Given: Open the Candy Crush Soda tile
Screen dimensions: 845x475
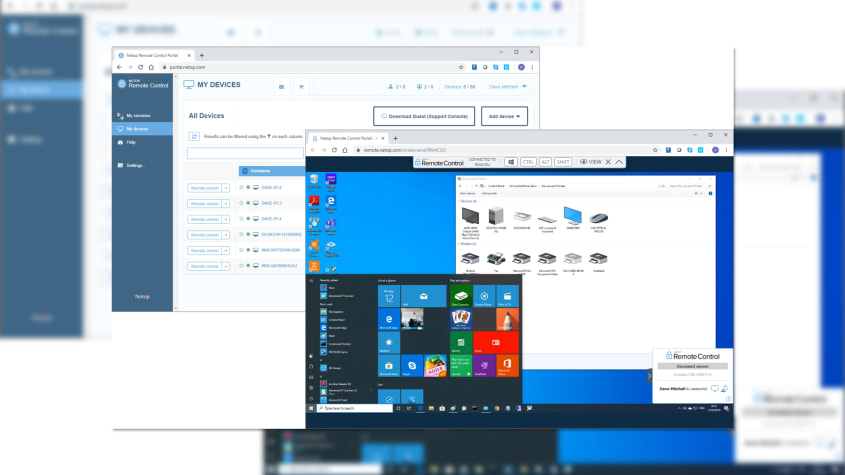Looking at the screenshot, I should coord(435,366).
